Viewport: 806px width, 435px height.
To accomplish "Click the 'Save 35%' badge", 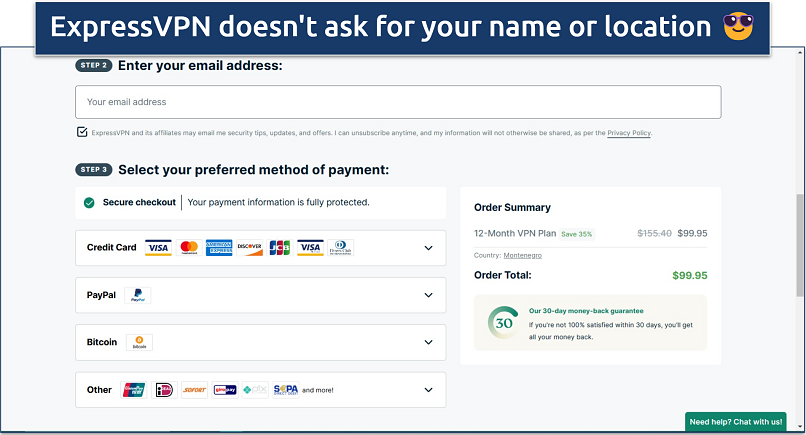I will [577, 234].
